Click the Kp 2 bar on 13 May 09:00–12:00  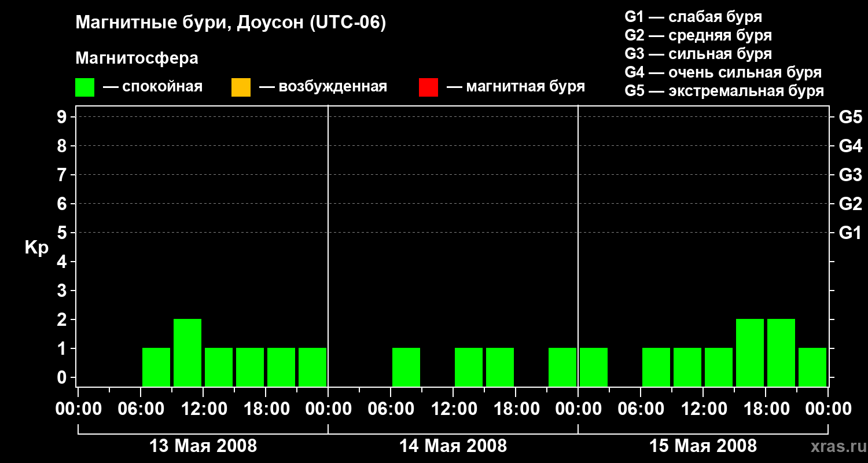coord(187,352)
